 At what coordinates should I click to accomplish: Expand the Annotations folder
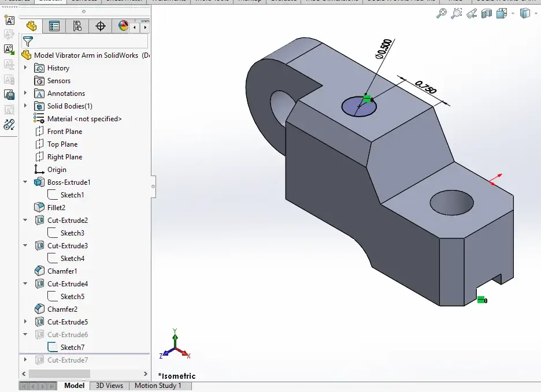25,93
